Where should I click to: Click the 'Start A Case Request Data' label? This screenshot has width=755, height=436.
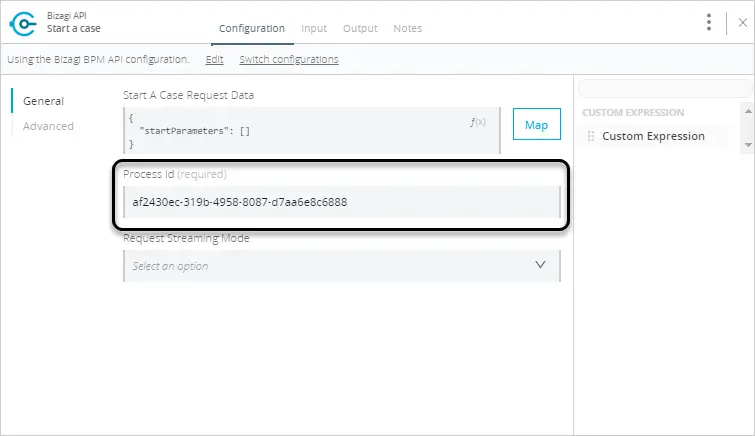click(x=188, y=95)
